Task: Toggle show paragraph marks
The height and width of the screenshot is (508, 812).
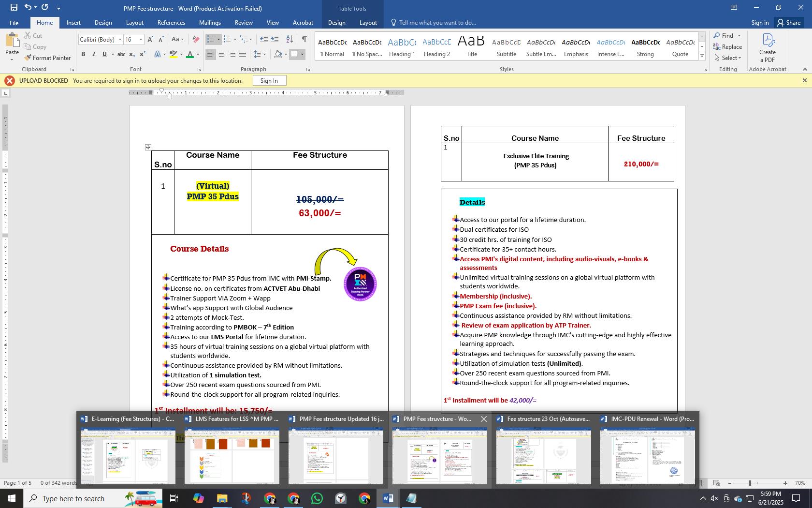Action: (304, 40)
